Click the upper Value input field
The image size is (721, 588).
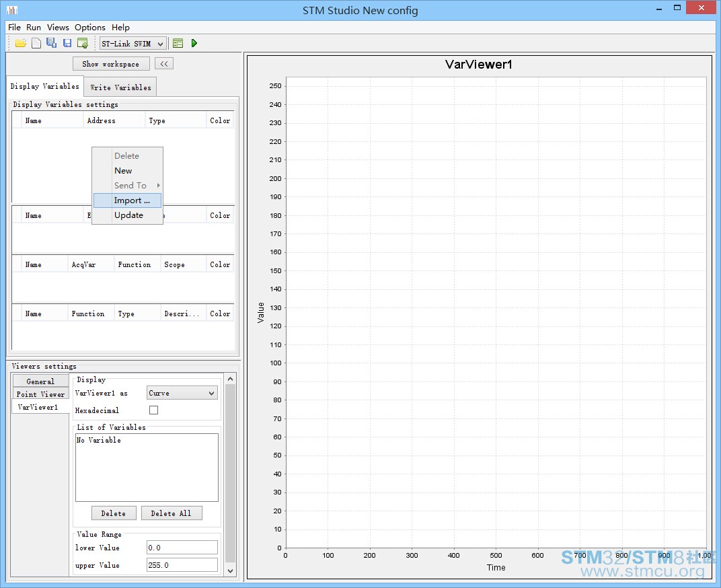click(x=182, y=565)
